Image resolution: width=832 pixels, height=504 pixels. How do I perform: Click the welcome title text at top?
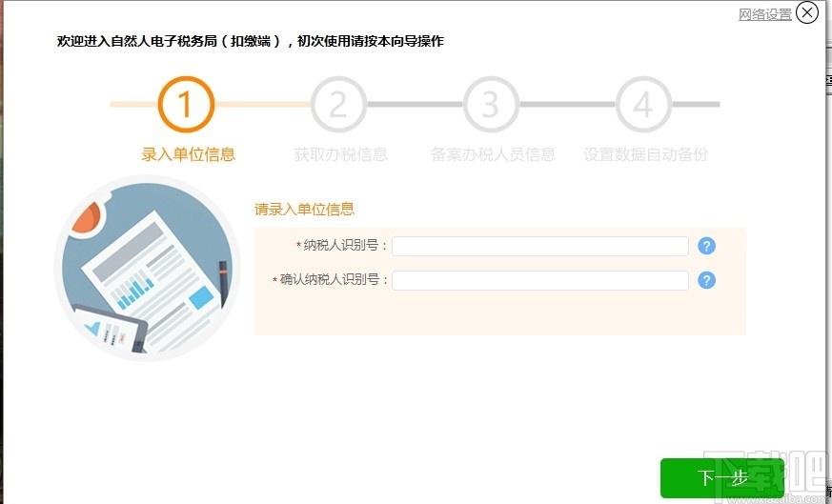click(x=250, y=41)
